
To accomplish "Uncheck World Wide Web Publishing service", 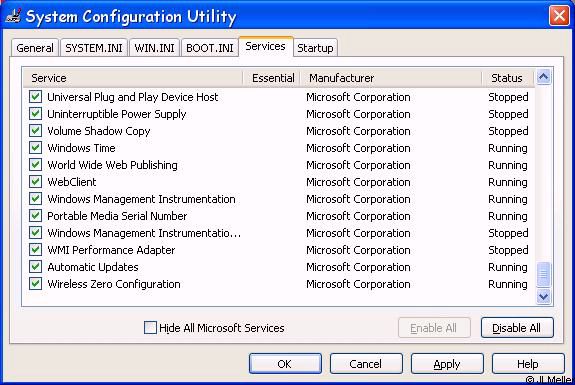I will click(x=35, y=165).
